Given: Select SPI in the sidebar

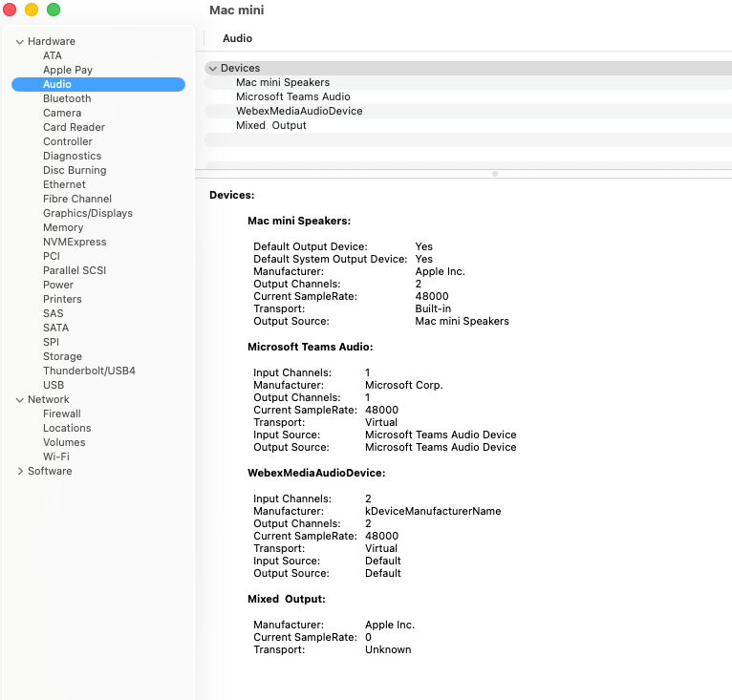Looking at the screenshot, I should pyautogui.click(x=51, y=342).
